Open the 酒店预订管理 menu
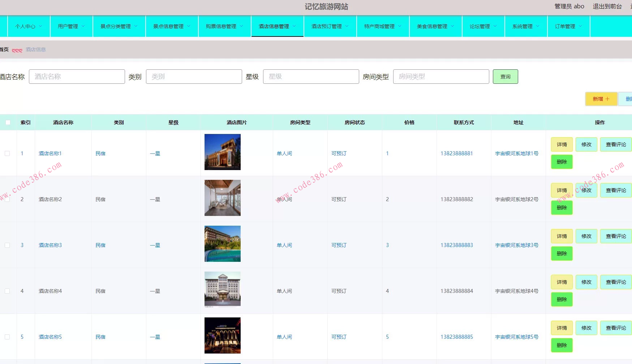Viewport: 632px width, 364px height. pos(330,26)
